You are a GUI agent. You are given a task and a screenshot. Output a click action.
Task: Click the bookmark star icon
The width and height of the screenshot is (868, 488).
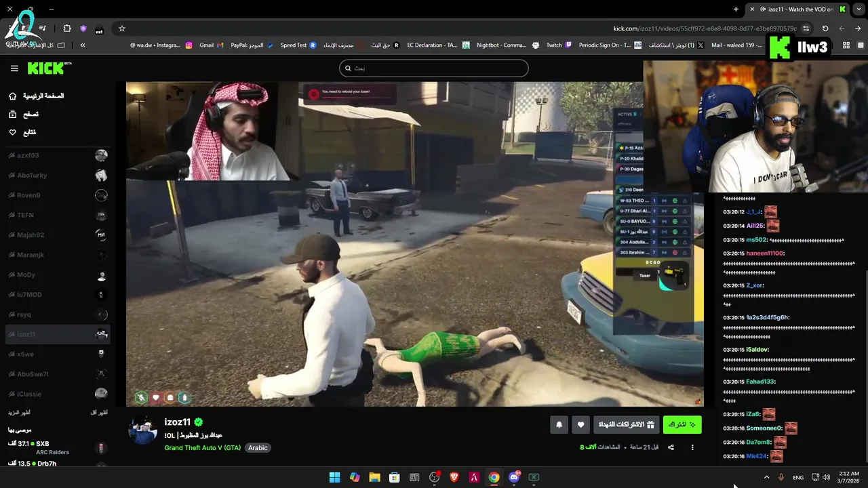pos(122,28)
